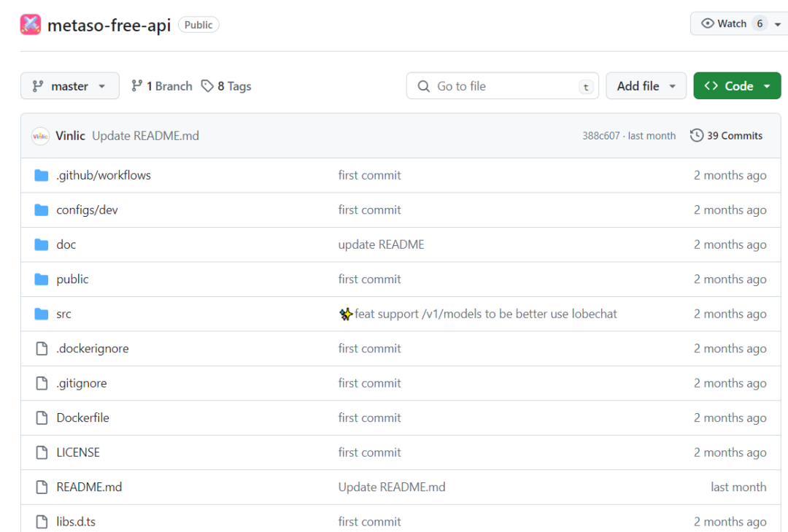Viewport: 788px width, 532px height.
Task: View the 39 Commits history
Action: [x=726, y=136]
